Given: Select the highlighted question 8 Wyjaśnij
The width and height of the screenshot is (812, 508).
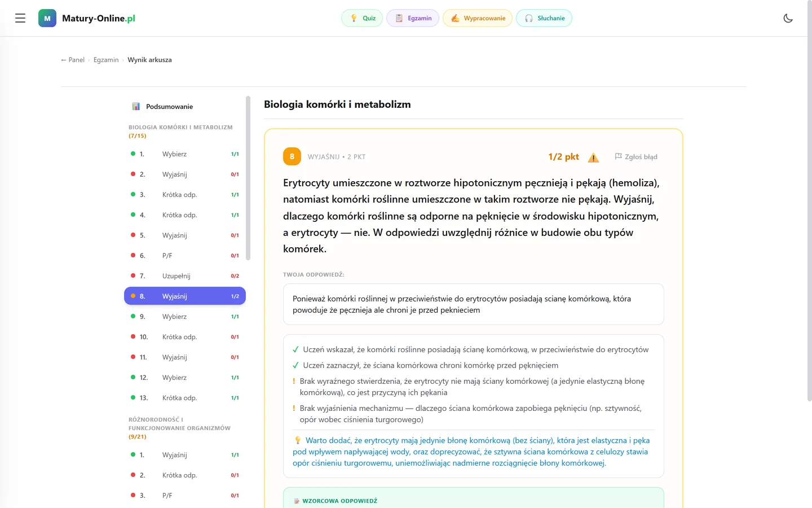Looking at the screenshot, I should pos(185,296).
